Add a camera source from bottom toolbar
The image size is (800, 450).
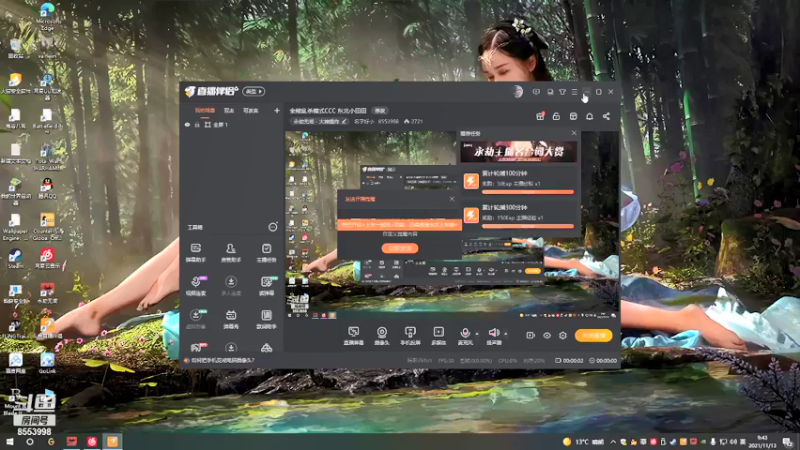382,336
